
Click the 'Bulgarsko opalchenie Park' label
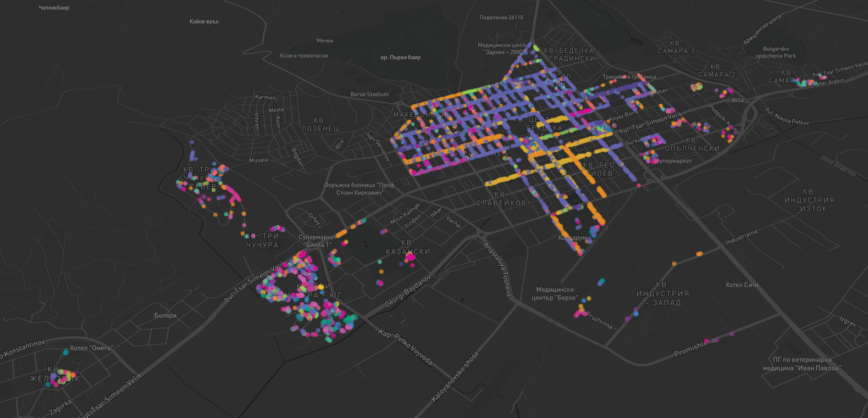(776, 53)
